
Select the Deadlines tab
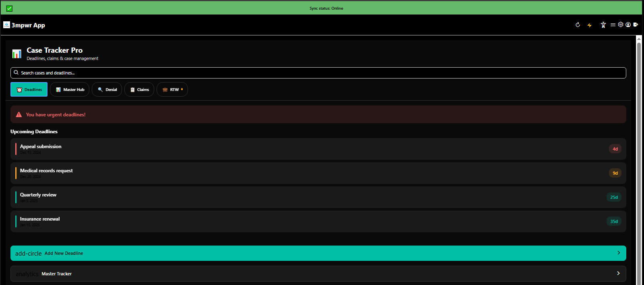pos(29,89)
